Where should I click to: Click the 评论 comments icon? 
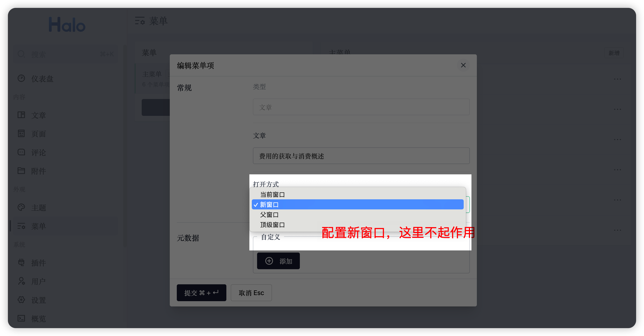click(x=21, y=152)
